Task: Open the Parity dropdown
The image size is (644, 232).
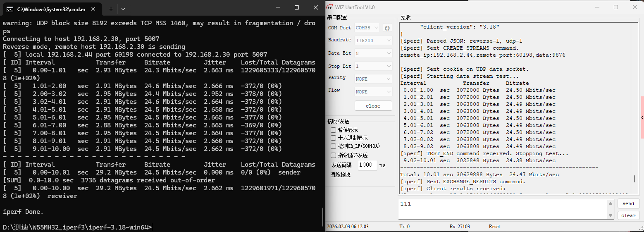Action: click(x=373, y=79)
